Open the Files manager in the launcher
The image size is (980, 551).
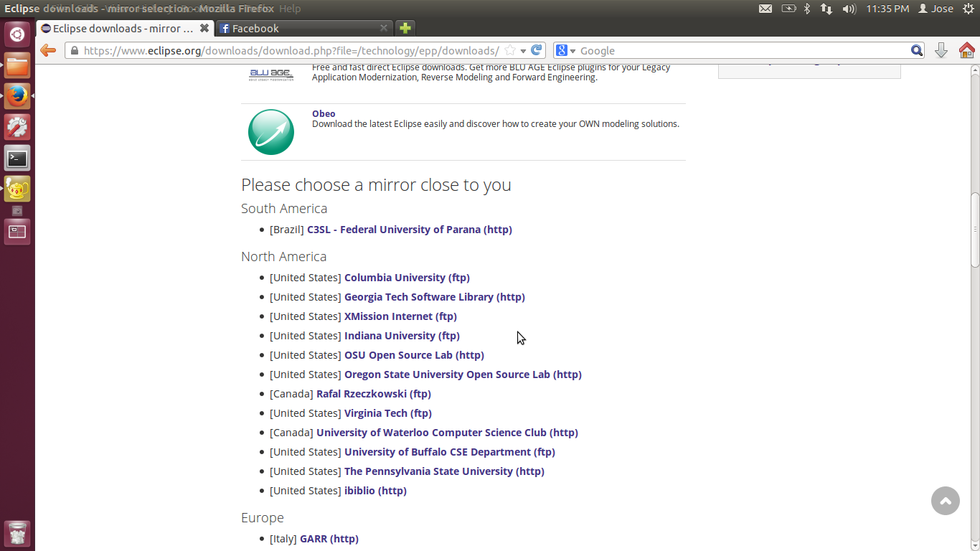17,66
